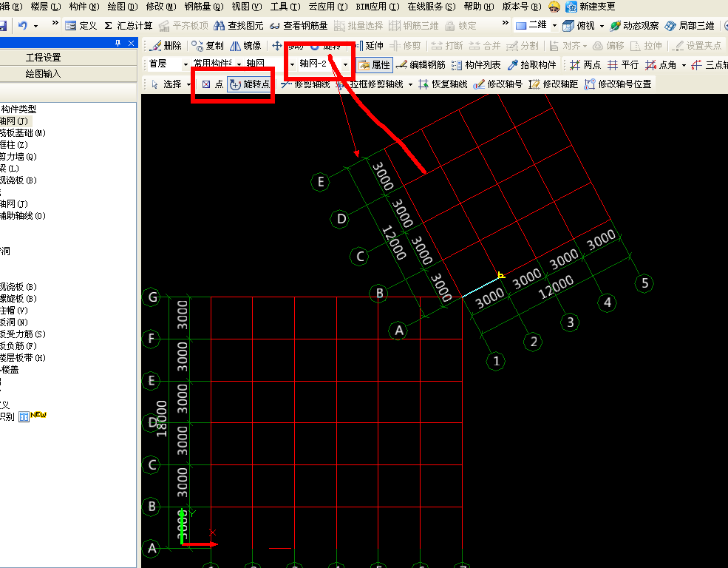728x568 pixels.
Task: Click the user avatar icon in menu bar
Action: [554, 7]
